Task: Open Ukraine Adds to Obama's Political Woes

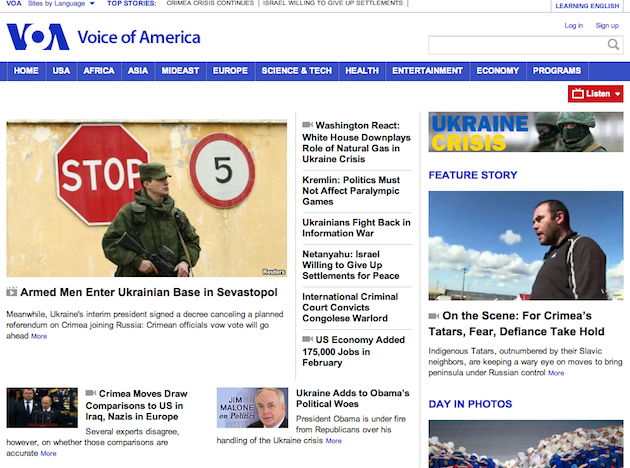Action: pos(353,399)
